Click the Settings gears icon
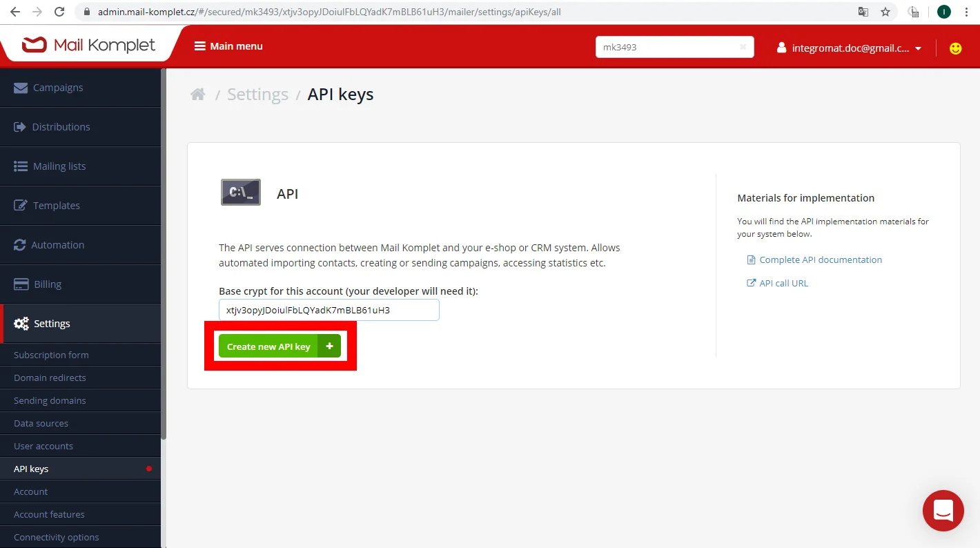The height and width of the screenshot is (548, 980). pos(21,324)
